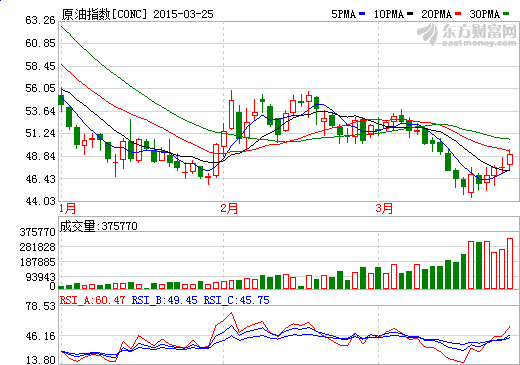Click the date 2015-03-25 in title
Viewport: 520px width, 365px height.
[x=183, y=14]
